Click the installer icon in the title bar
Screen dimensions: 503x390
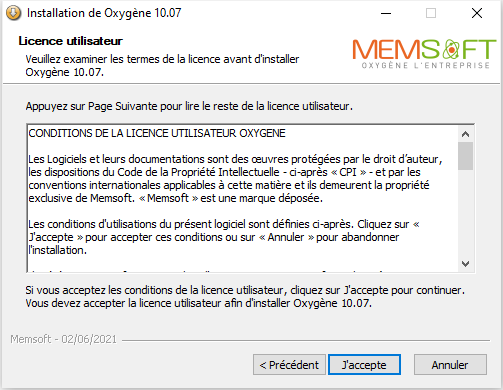pos(14,13)
